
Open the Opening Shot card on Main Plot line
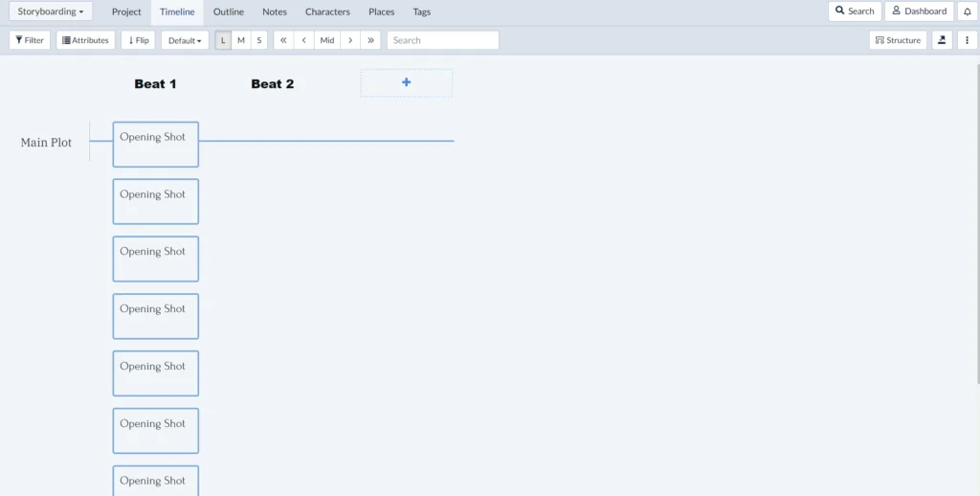[156, 145]
